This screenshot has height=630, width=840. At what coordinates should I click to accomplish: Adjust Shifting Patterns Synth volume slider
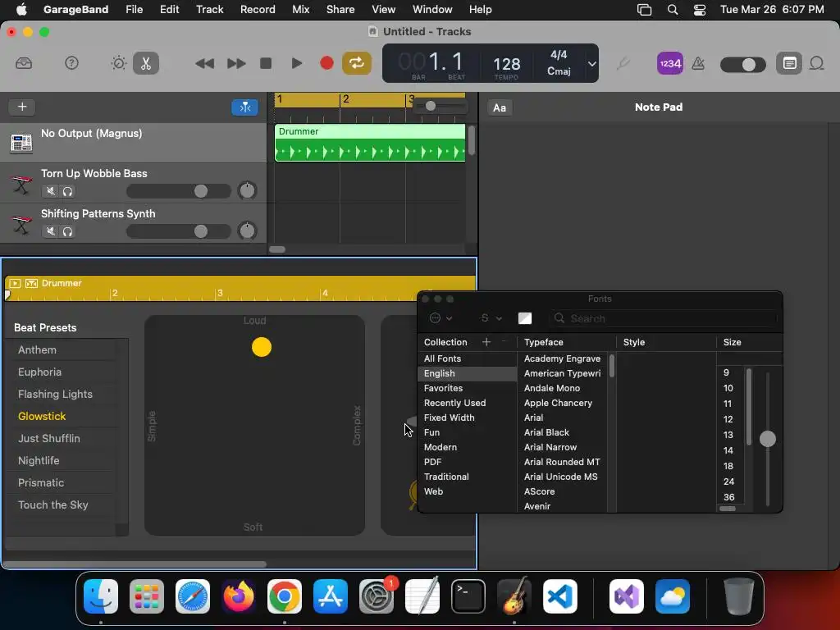pos(178,231)
